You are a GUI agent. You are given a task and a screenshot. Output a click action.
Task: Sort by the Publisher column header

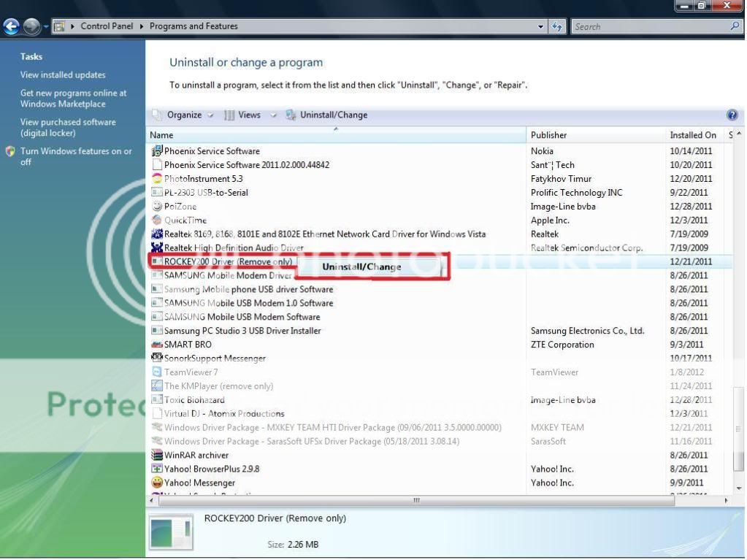tap(596, 135)
